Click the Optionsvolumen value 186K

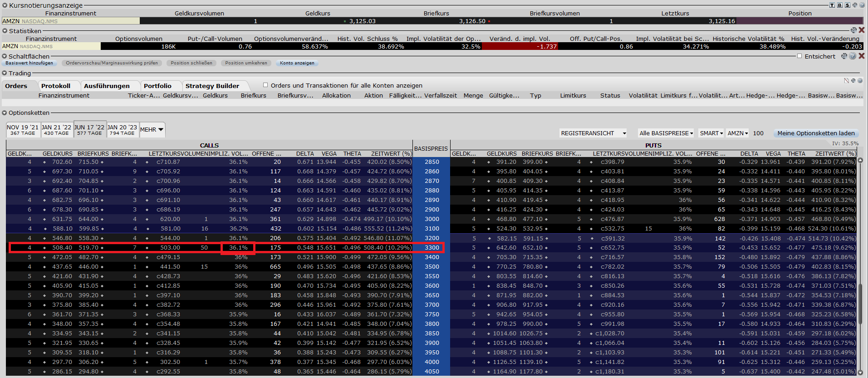tap(168, 46)
